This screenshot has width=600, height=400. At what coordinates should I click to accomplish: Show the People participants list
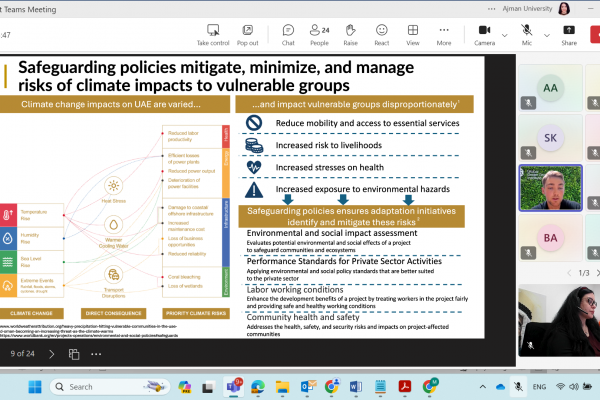(319, 34)
